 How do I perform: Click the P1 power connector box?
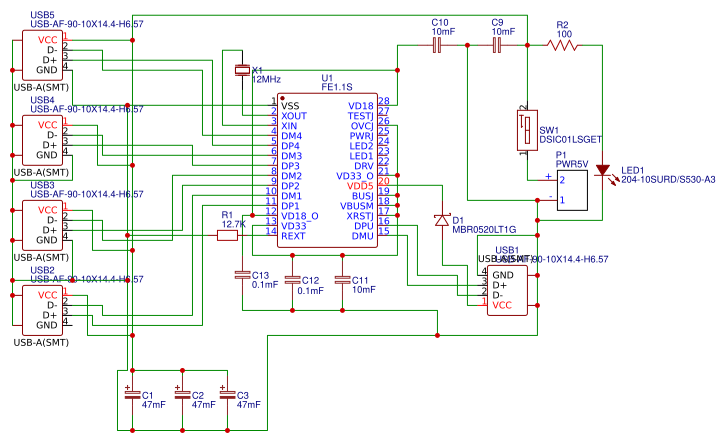pos(572,190)
